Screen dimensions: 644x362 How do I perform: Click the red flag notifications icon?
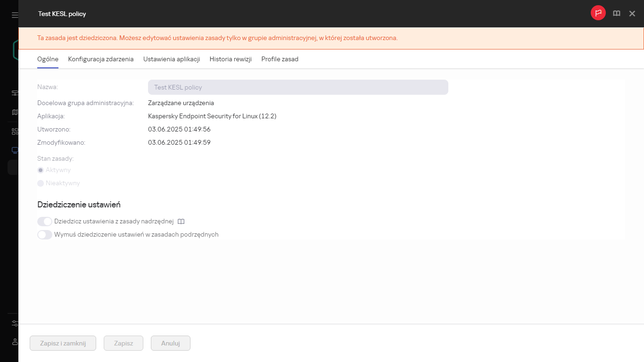(x=598, y=13)
